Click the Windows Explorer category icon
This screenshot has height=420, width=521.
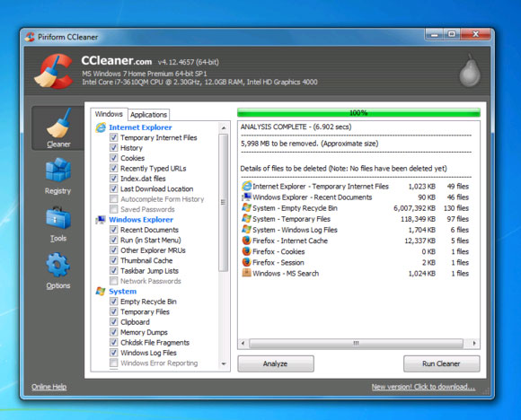(101, 220)
